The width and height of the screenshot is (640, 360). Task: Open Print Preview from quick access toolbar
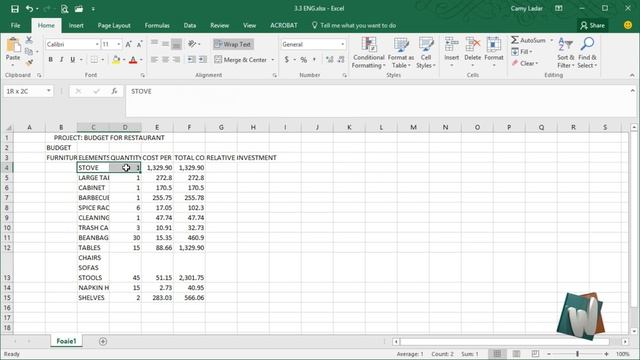(64, 9)
